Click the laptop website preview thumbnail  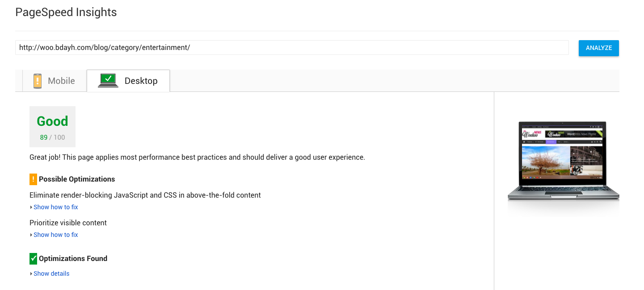(563, 160)
